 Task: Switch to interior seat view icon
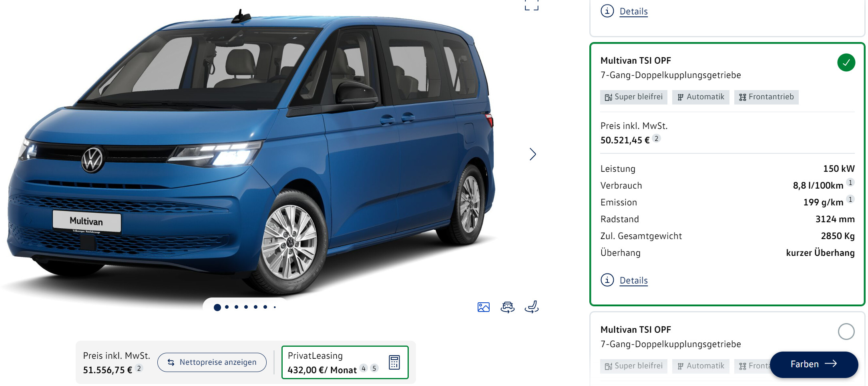click(x=532, y=307)
